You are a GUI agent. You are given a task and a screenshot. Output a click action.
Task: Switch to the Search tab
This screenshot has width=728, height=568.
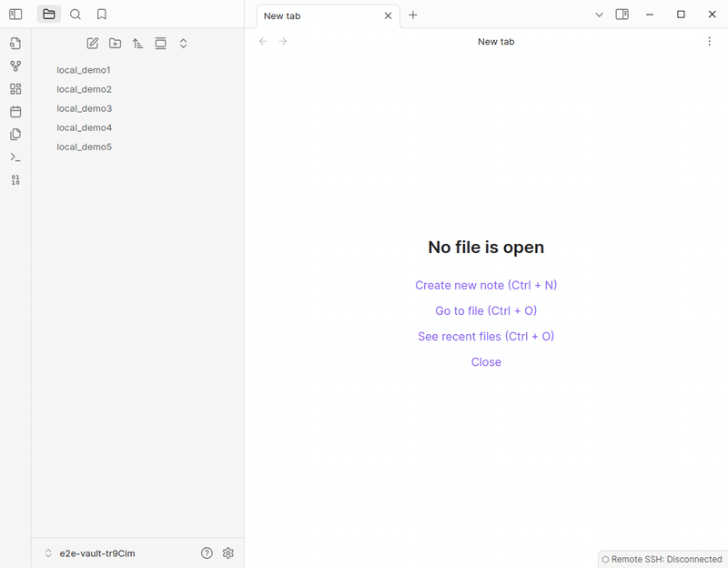[x=76, y=15]
